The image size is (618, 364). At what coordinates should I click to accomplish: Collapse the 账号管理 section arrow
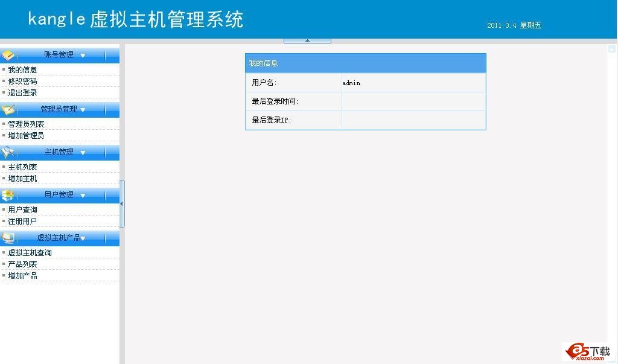click(83, 56)
